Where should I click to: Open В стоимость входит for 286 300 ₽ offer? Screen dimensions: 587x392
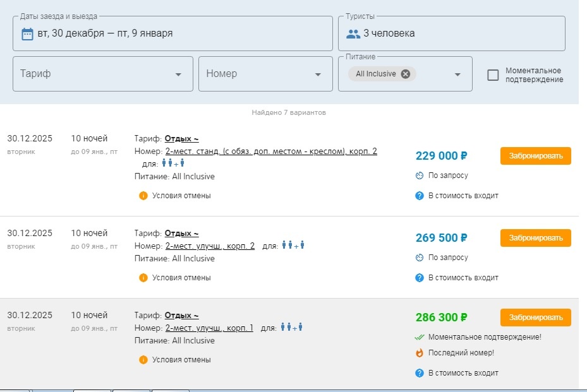pos(463,373)
